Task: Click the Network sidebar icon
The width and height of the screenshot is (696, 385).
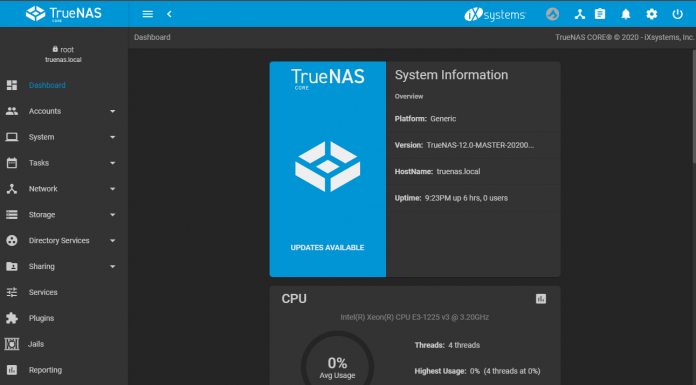Action: (x=12, y=189)
